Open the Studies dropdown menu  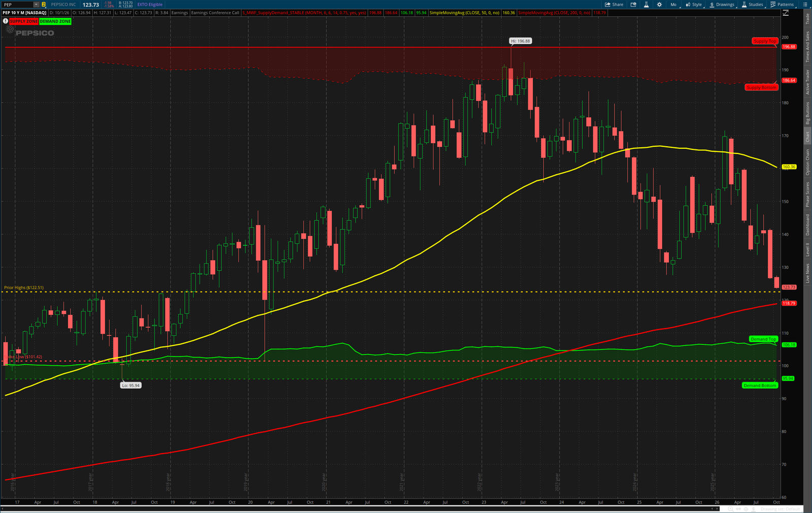(x=753, y=5)
